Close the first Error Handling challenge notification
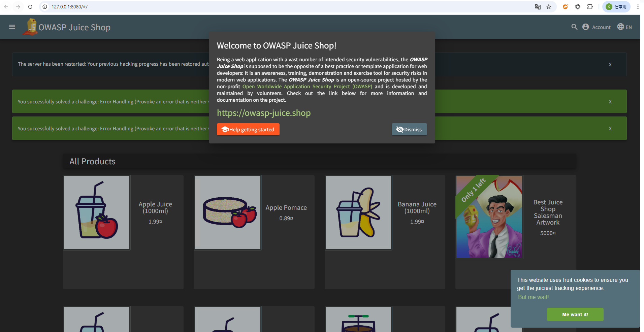This screenshot has width=644, height=332. pyautogui.click(x=610, y=102)
